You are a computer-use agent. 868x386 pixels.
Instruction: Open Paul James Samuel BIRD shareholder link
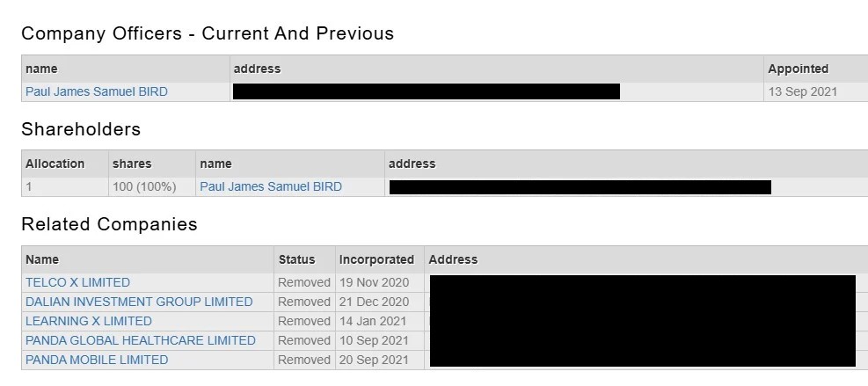[x=271, y=187]
